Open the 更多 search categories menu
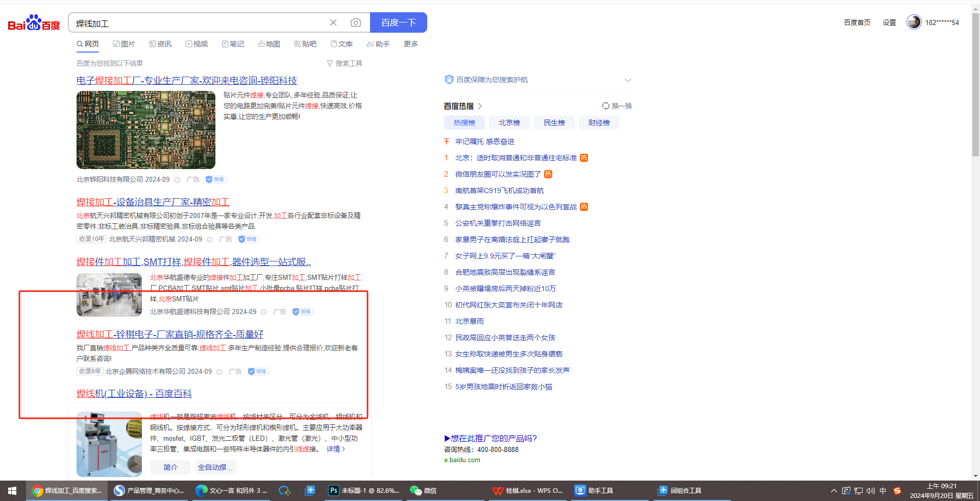The width and height of the screenshot is (980, 501). 410,44
